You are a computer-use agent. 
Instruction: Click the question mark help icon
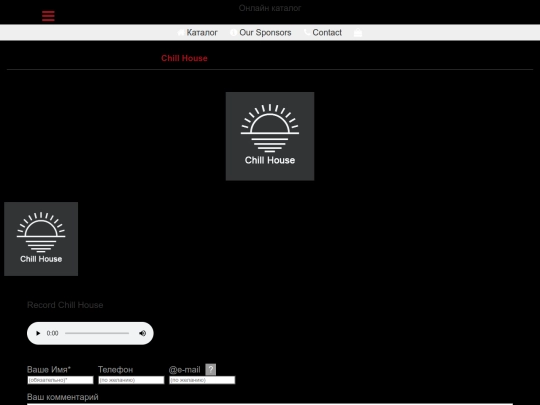click(x=210, y=369)
